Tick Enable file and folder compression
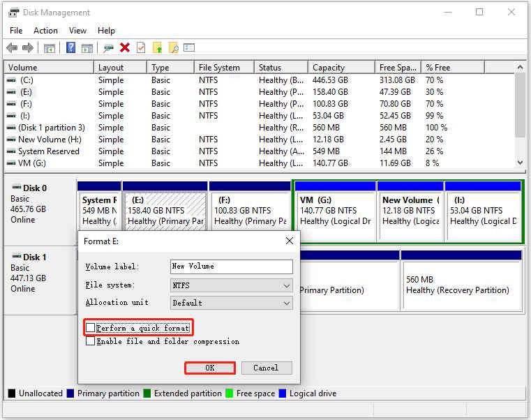Screen dimensions: 531x420 pyautogui.click(x=91, y=342)
